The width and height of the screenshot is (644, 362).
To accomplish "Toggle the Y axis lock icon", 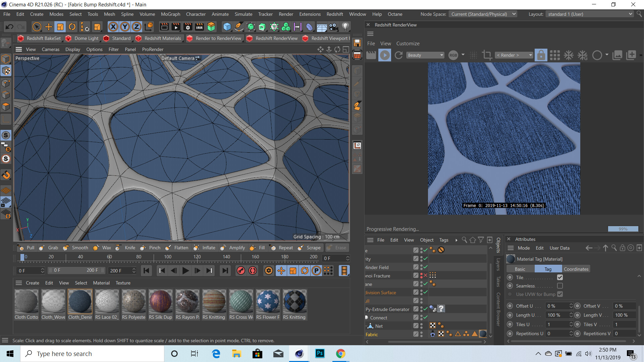I will click(x=125, y=27).
